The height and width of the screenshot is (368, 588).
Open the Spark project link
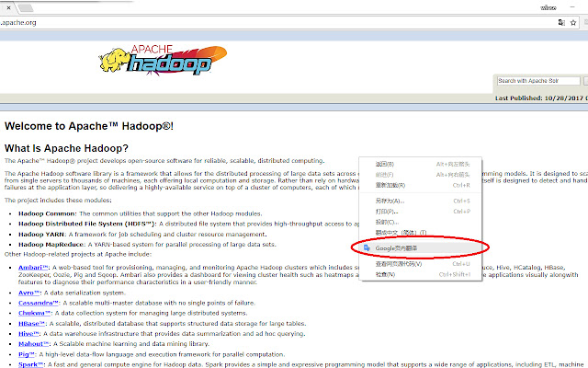tap(30, 364)
